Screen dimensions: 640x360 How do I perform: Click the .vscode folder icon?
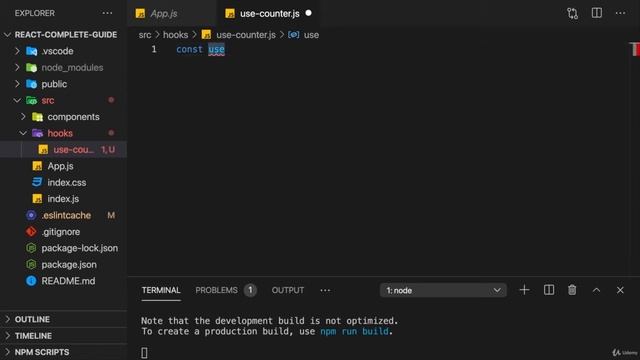(31, 51)
